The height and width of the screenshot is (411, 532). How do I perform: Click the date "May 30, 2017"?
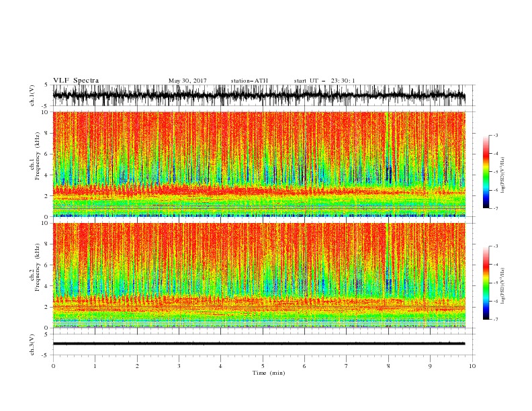click(187, 81)
